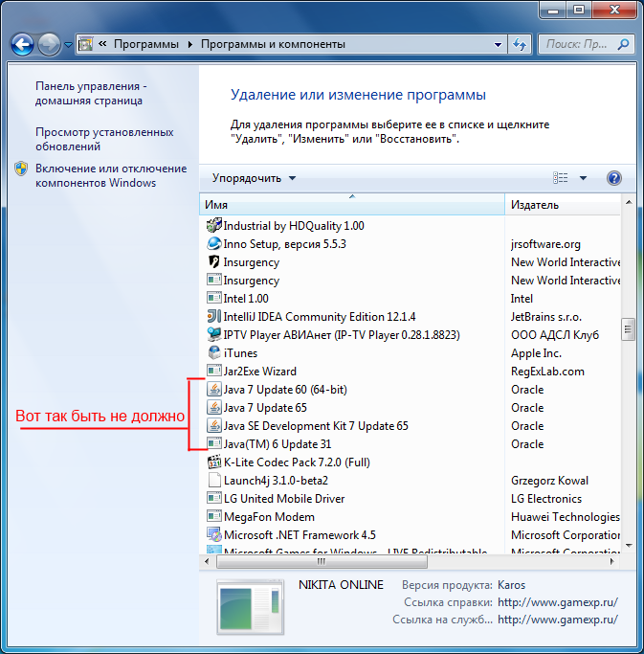Select the LG United Mobile Driver icon
The image size is (644, 654).
(x=213, y=499)
